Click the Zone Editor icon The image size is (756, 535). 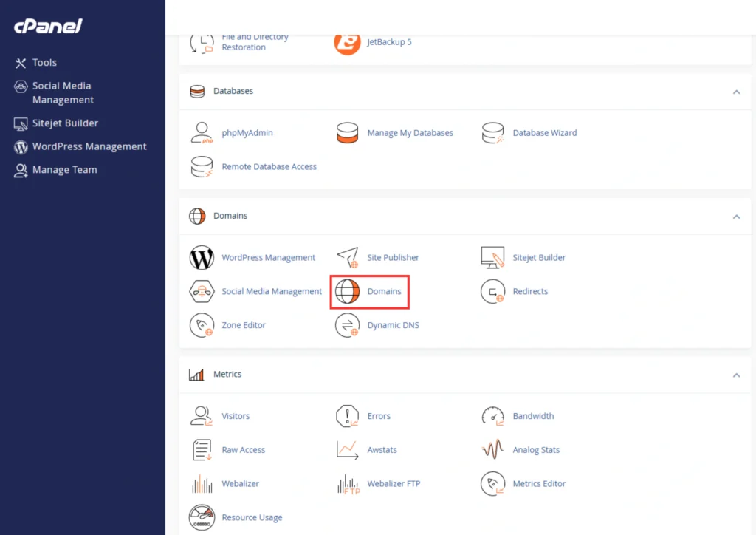[x=202, y=325]
